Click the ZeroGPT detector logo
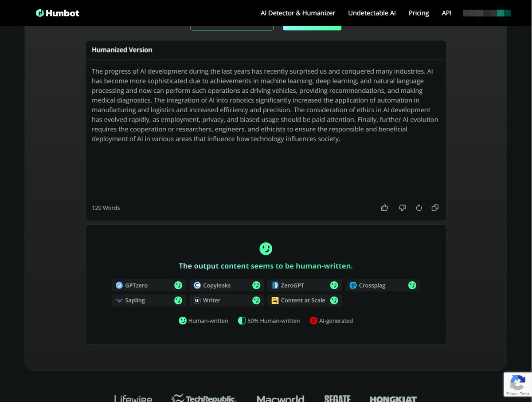Viewport: 532px width, 402px height. click(275, 285)
